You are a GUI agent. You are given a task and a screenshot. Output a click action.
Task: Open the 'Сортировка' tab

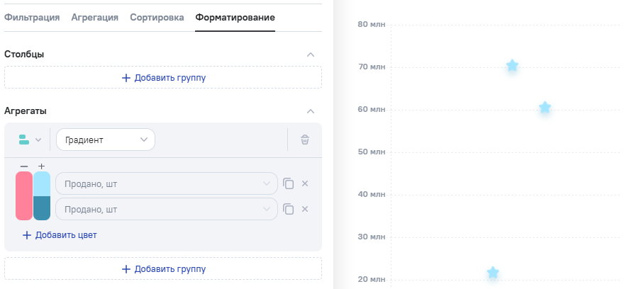157,17
